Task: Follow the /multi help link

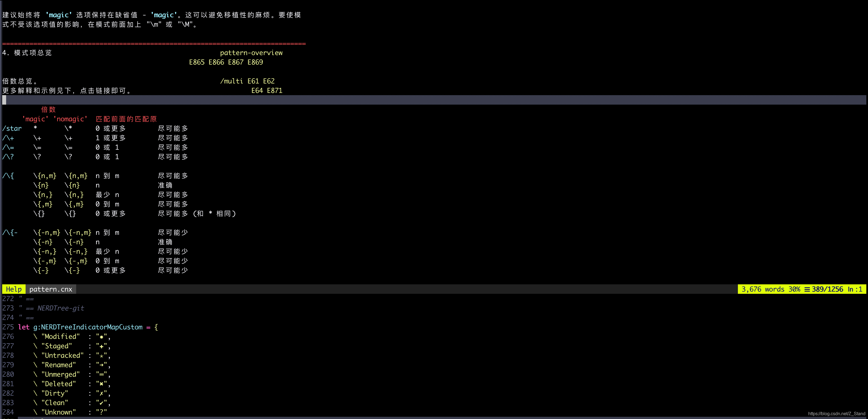Action: (x=232, y=81)
